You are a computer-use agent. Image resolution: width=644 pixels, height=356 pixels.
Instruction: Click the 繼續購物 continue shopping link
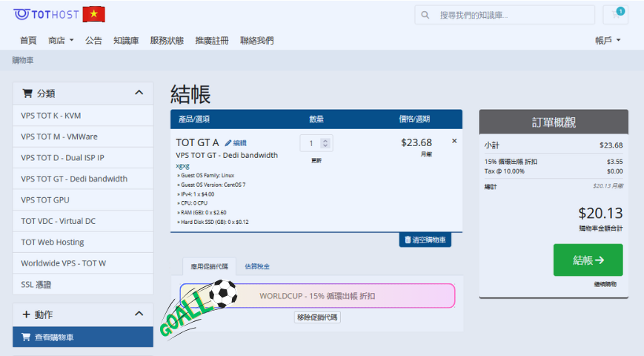pyautogui.click(x=605, y=284)
